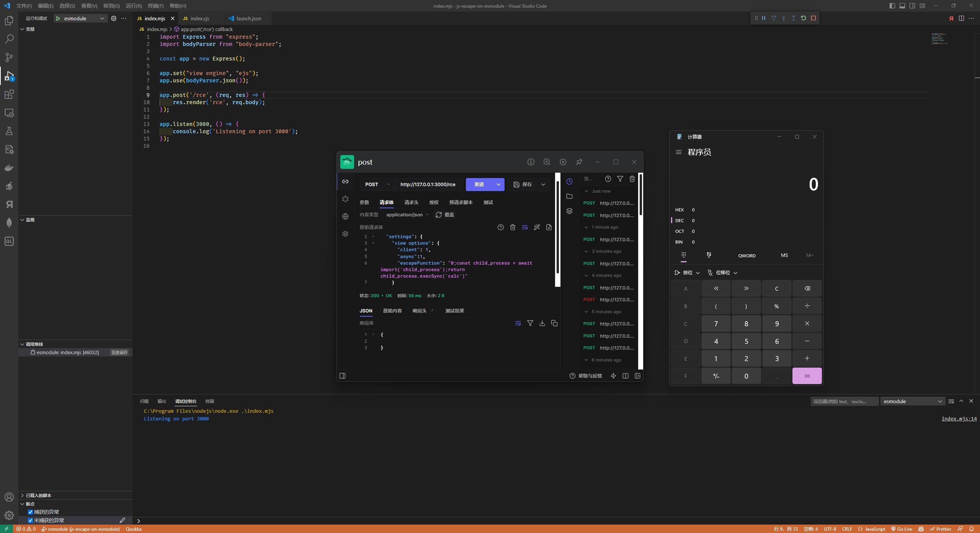Open the Docker view in activity bar
Image resolution: width=980 pixels, height=533 pixels.
click(9, 168)
